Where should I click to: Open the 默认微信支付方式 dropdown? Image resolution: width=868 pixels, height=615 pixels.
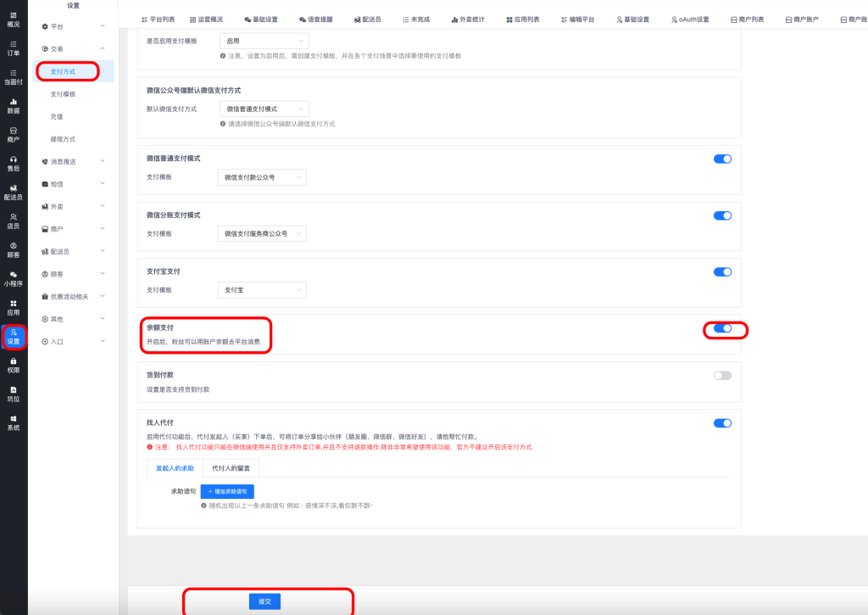264,109
